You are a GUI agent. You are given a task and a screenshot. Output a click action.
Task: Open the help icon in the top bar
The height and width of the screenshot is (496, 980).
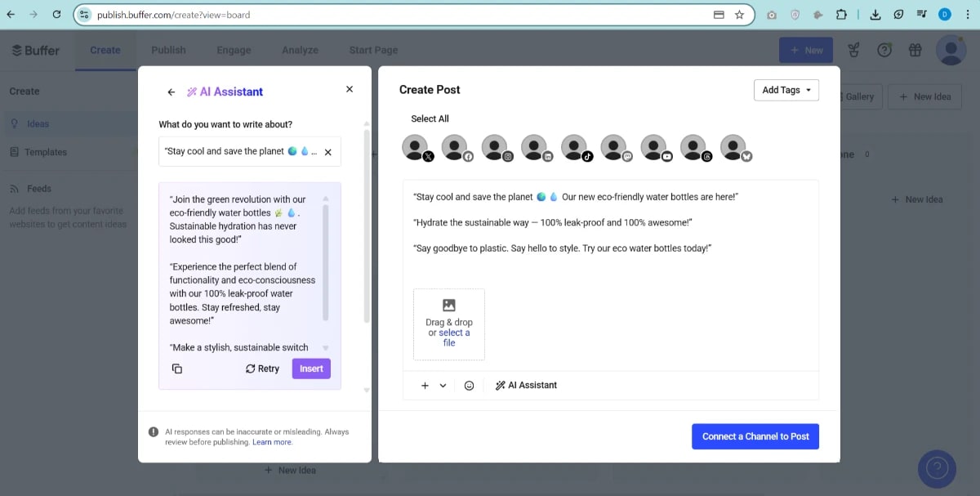[x=884, y=50]
